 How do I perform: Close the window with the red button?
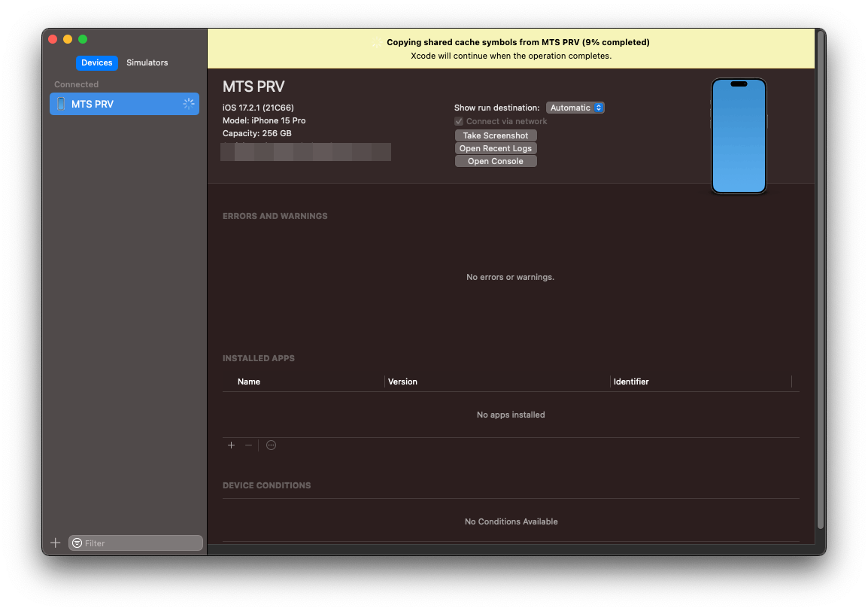53,39
